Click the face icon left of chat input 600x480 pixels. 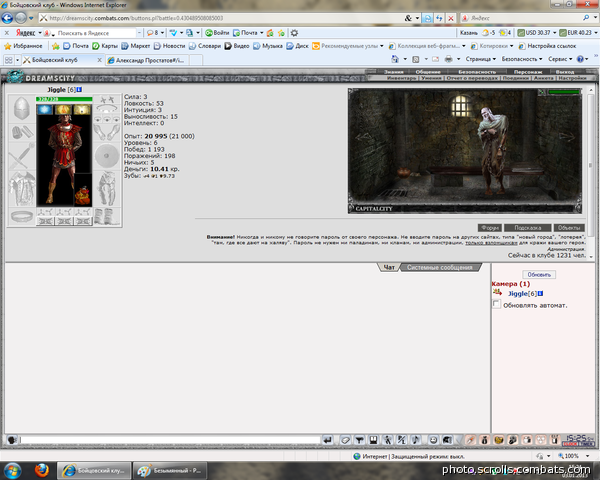12,440
